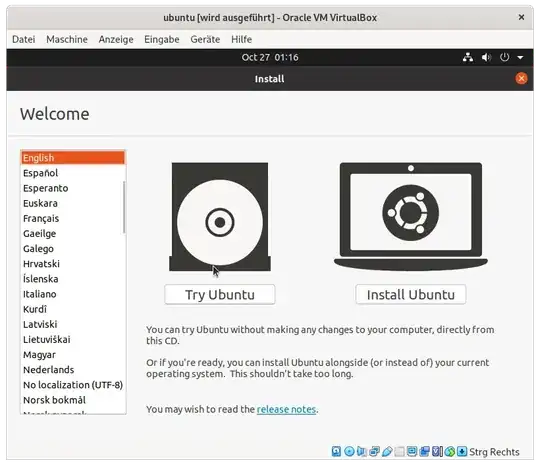Select Euskara in the language list
This screenshot has height=466, width=540.
pos(73,203)
